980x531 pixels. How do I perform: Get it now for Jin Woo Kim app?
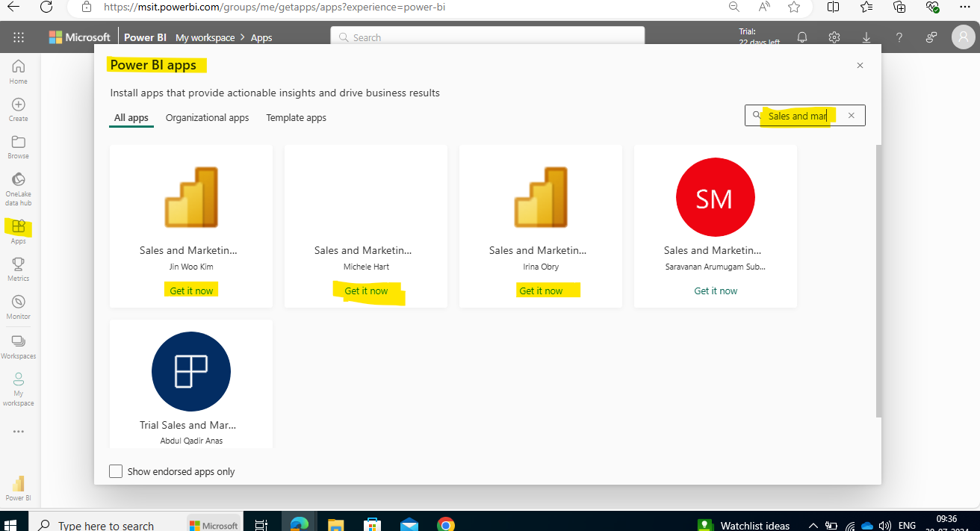coord(191,291)
